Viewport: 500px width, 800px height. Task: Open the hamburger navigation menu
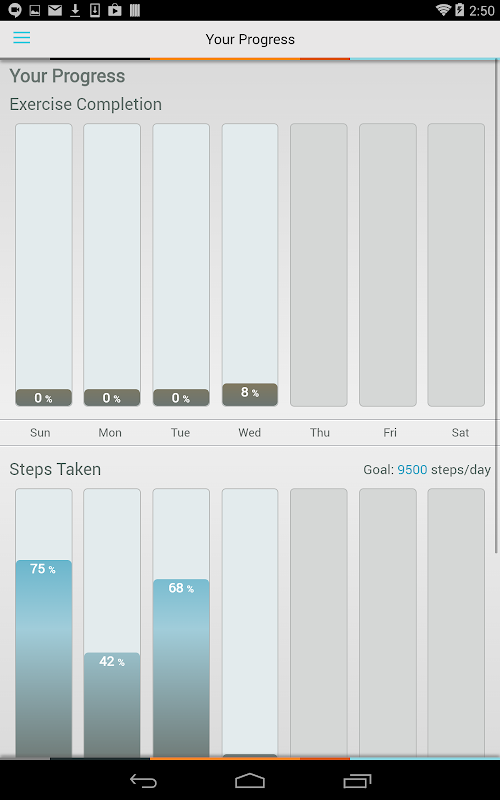tap(21, 38)
